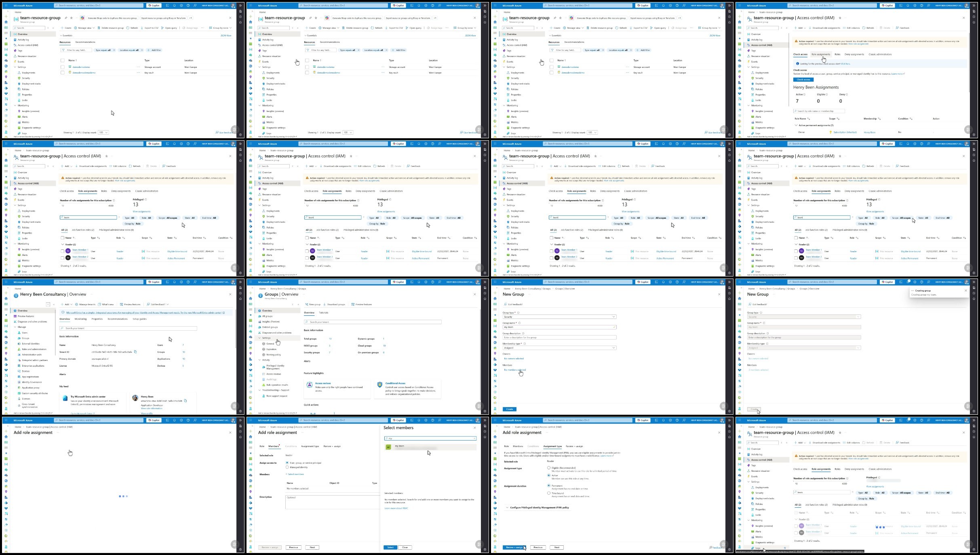
Task: Switch to Setup guides tab
Action: pos(139,319)
